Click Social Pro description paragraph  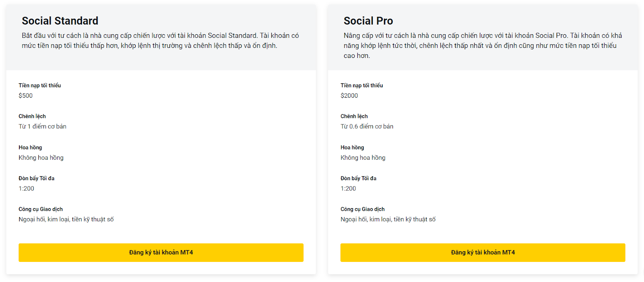click(483, 45)
